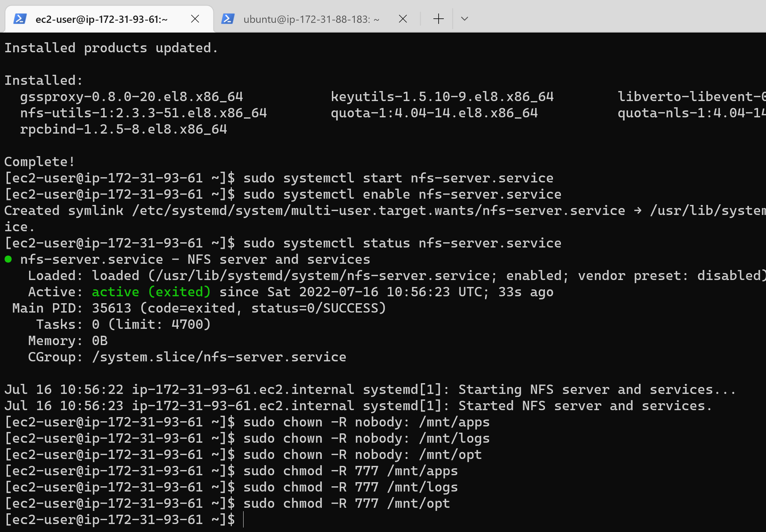Click the green 'active (exited)' status text
The height and width of the screenshot is (532, 766).
(x=151, y=292)
